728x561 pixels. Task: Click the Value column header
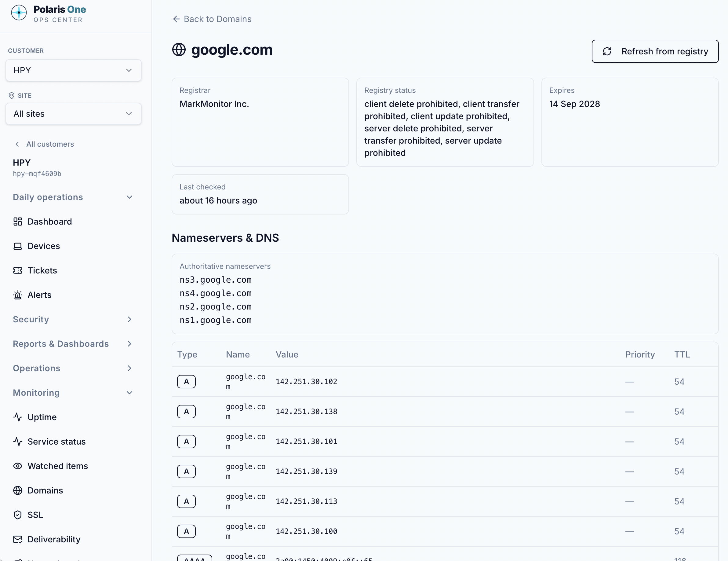287,354
